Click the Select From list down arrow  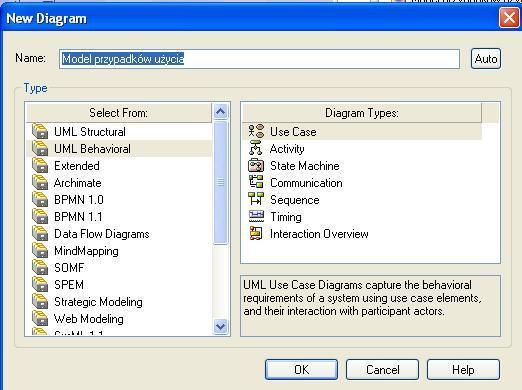pos(220,326)
